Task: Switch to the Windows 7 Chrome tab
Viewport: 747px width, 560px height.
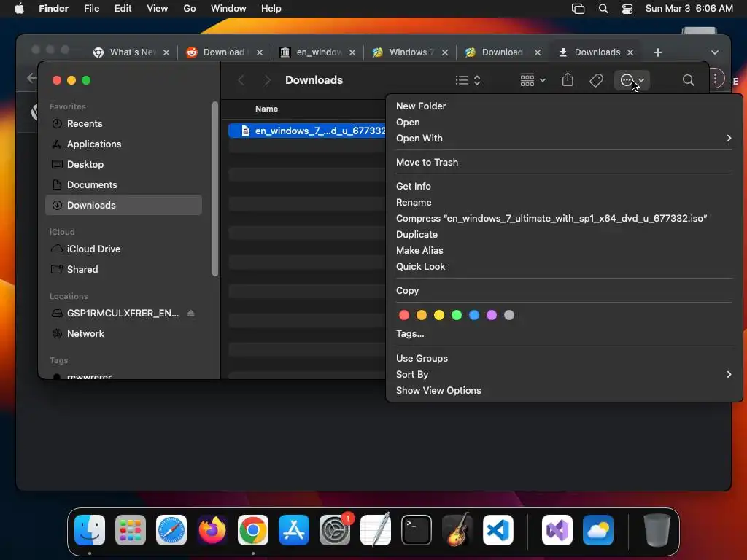Action: 410,52
